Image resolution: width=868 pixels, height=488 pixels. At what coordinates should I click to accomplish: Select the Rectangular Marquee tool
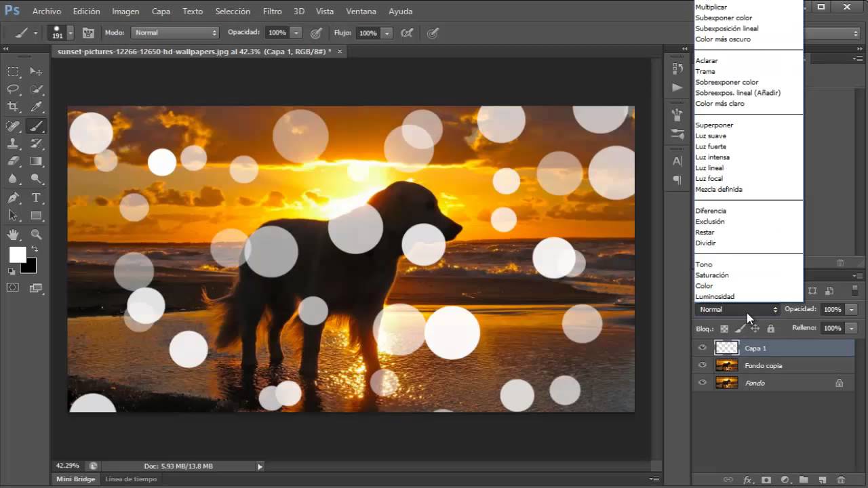[x=13, y=72]
